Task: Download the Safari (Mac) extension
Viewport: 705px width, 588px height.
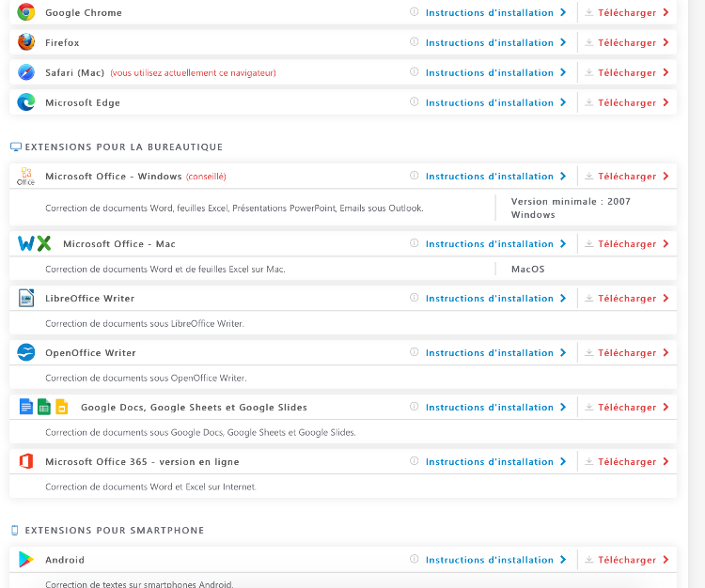Action: coord(627,72)
